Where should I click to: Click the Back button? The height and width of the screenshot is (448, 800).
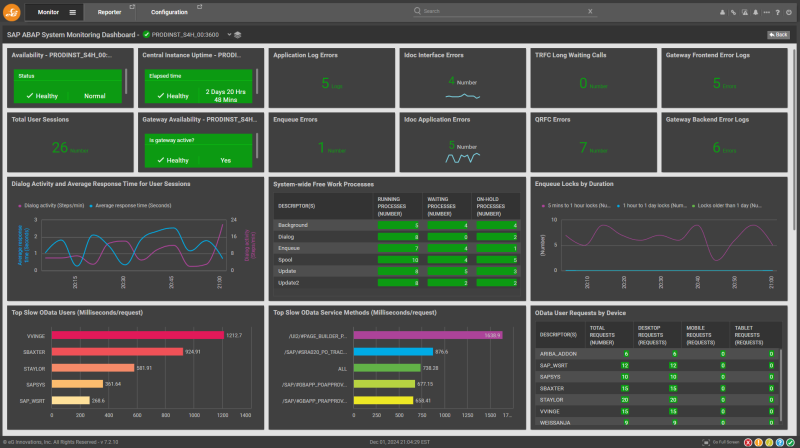(x=778, y=35)
